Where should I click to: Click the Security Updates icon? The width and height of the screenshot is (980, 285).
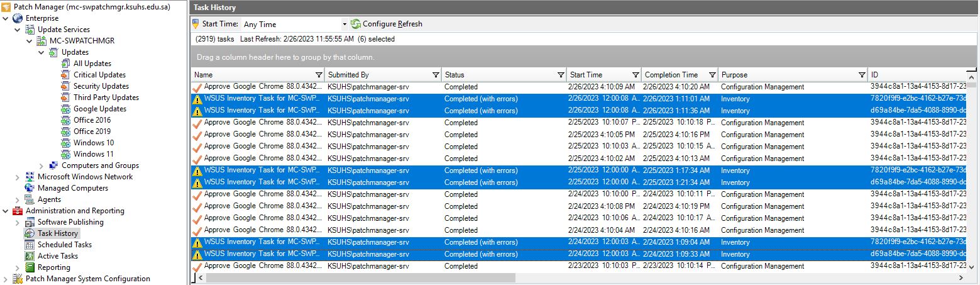[65, 86]
